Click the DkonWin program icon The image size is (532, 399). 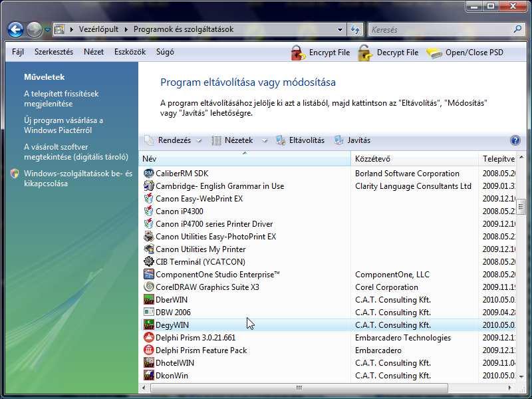(148, 375)
